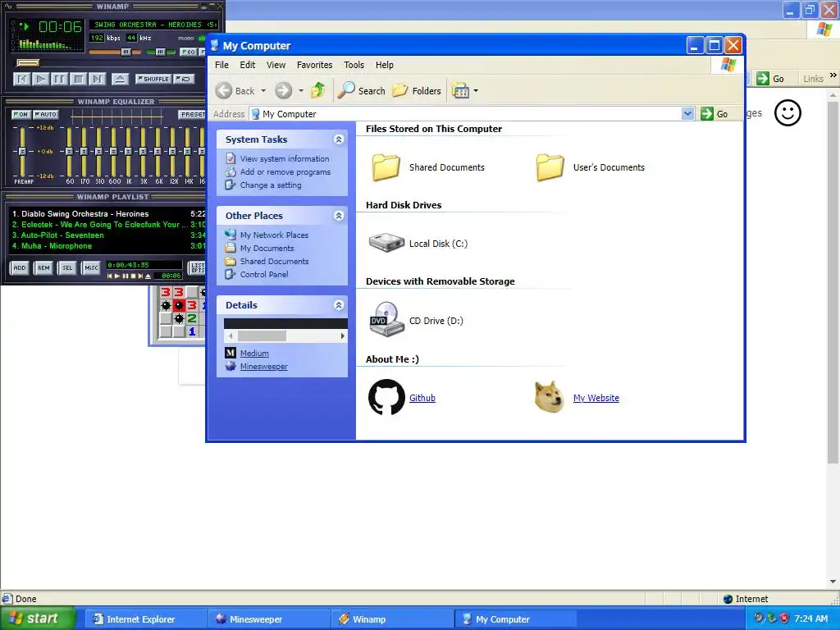Open the Back history dropdown arrow
This screenshot has width=840, height=630.
coord(263,90)
